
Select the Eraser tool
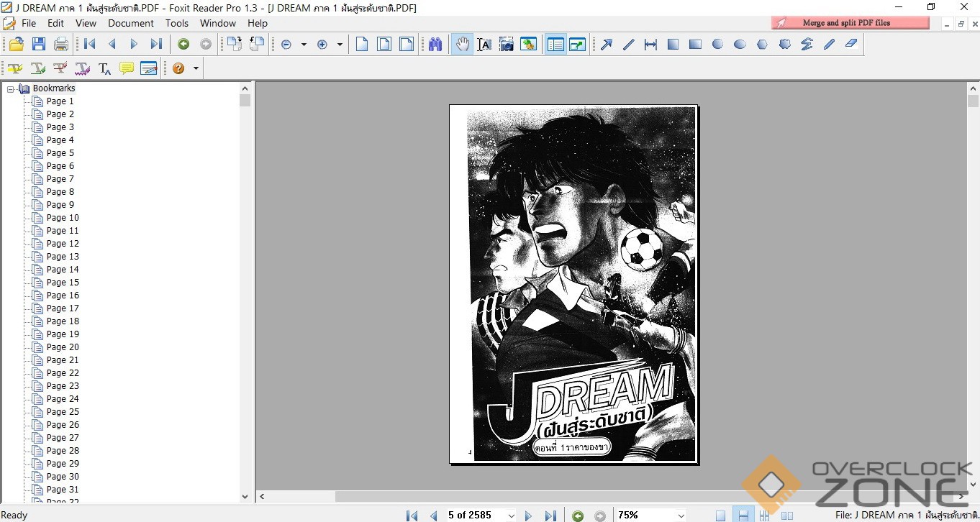pyautogui.click(x=851, y=45)
